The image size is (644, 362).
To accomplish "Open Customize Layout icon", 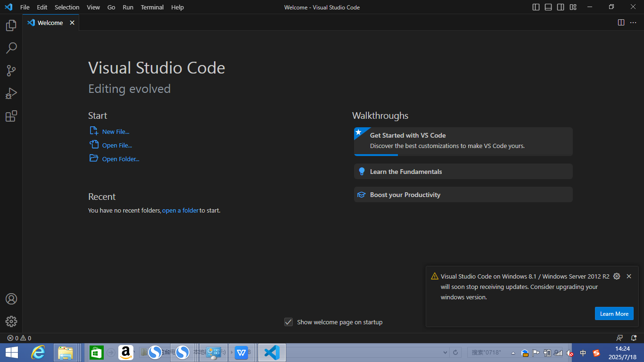I will click(573, 7).
